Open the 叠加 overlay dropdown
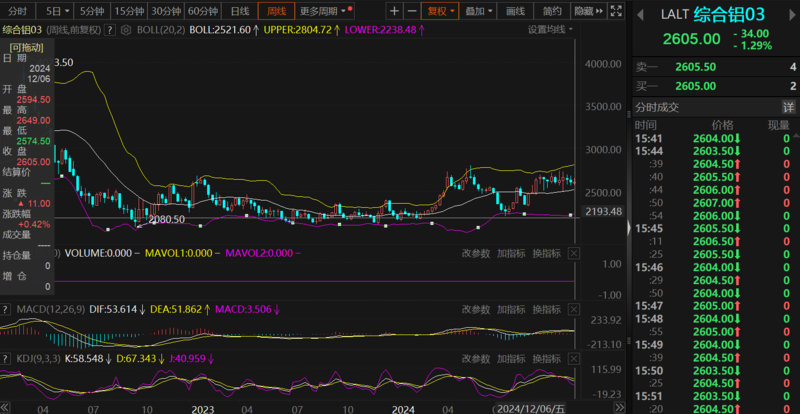The width and height of the screenshot is (800, 414). point(479,11)
